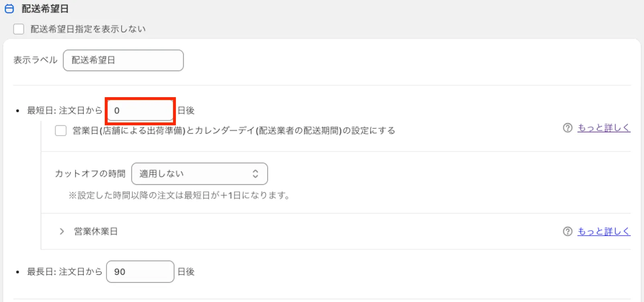
Task: Click the calendar icon beside 配送希望日 heading
Action: (9, 9)
